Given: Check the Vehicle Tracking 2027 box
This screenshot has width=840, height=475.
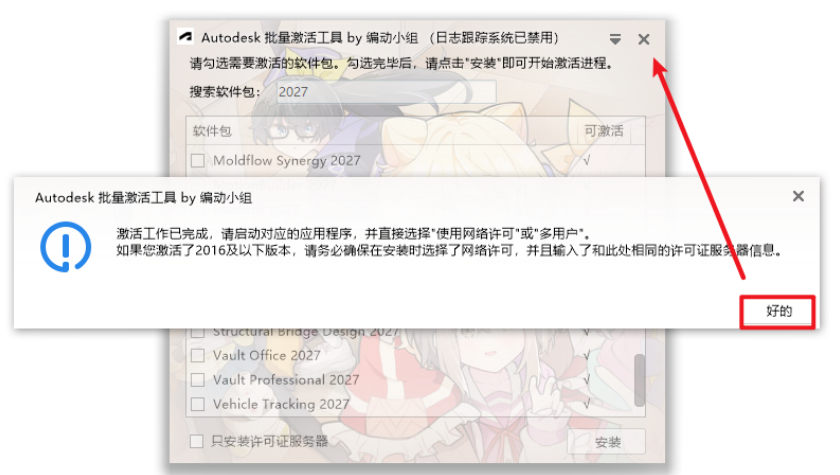Looking at the screenshot, I should pos(198,404).
